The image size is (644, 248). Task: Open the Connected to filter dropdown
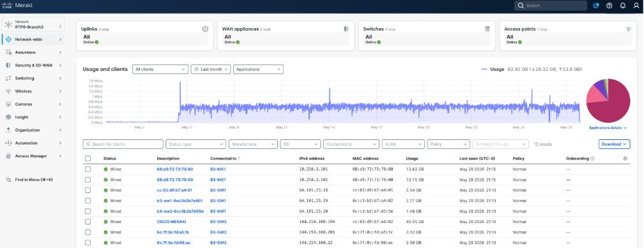pyautogui.click(x=351, y=144)
